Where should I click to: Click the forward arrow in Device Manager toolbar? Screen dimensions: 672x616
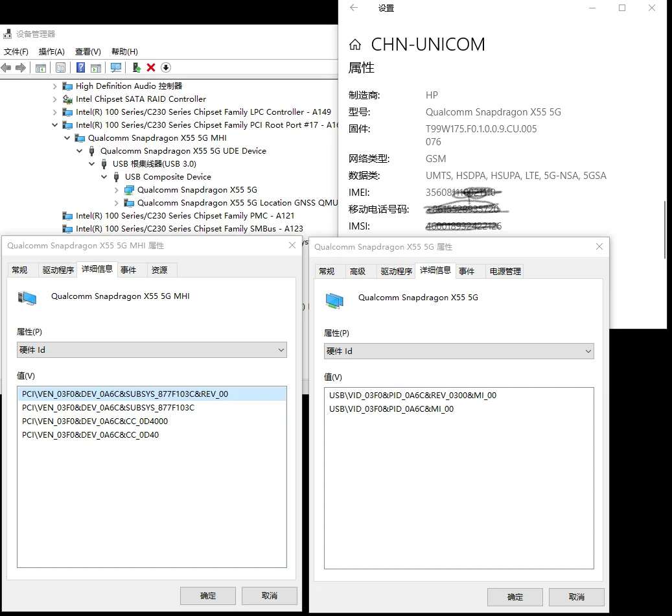pyautogui.click(x=21, y=67)
